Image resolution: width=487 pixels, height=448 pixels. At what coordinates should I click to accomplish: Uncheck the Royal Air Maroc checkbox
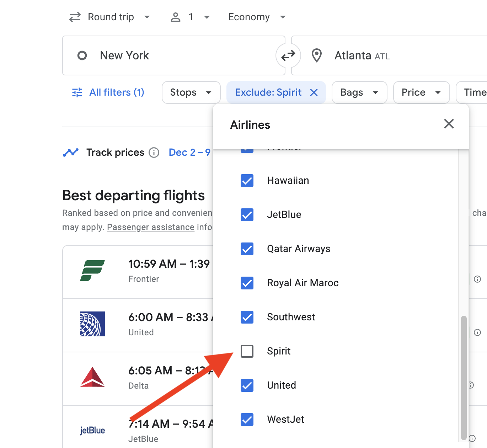[247, 283]
